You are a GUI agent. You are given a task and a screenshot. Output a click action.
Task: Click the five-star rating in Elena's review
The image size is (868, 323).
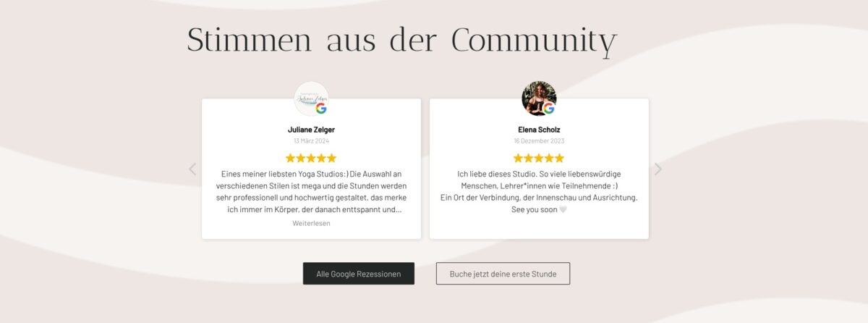[539, 158]
